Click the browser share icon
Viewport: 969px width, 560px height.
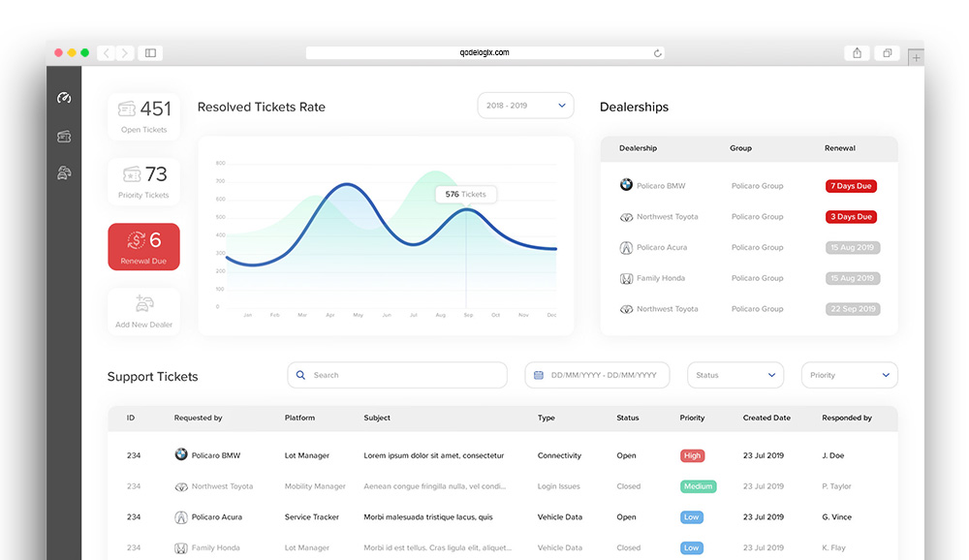857,53
